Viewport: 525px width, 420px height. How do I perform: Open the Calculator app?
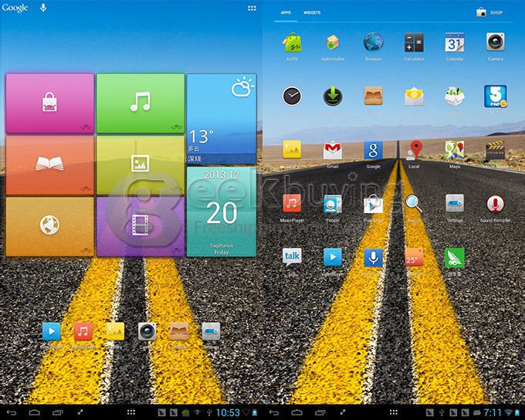pos(414,42)
